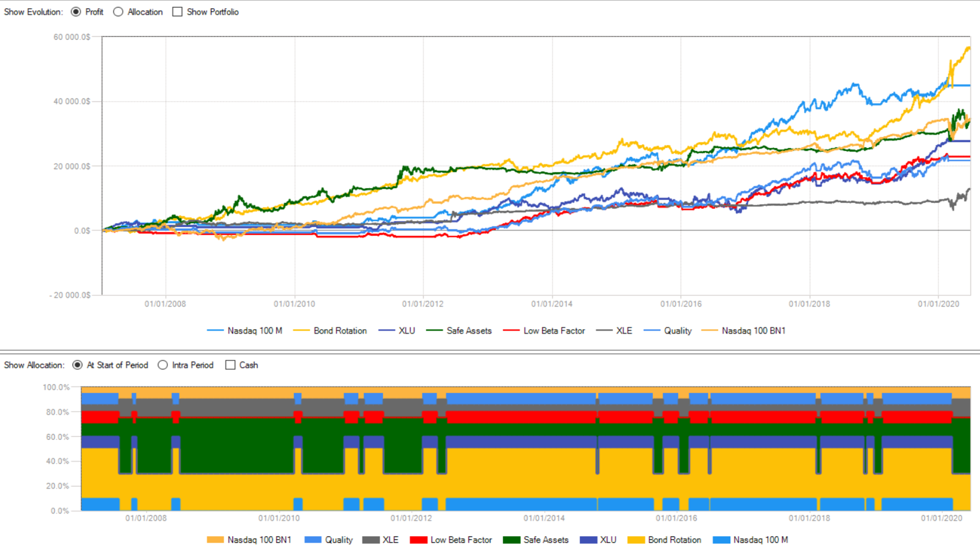This screenshot has width=980, height=551.
Task: Click 01/01/2010 date on allocation chart axis
Action: click(x=279, y=518)
